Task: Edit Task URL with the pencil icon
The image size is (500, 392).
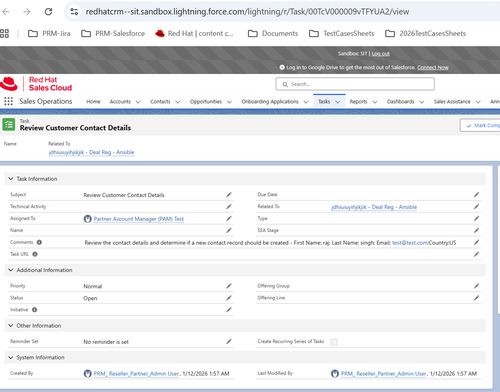Action: click(476, 254)
